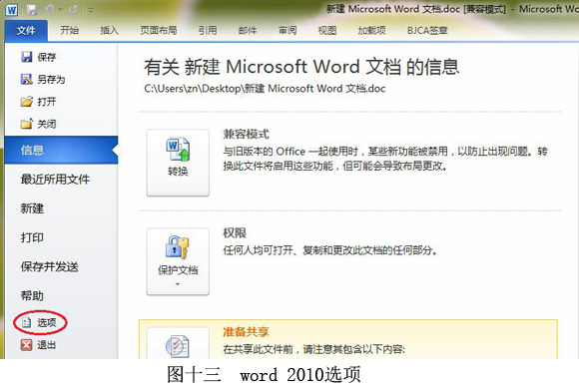Image resolution: width=579 pixels, height=392 pixels.
Task: Open Save & Send (保存并发送)
Action: click(49, 267)
